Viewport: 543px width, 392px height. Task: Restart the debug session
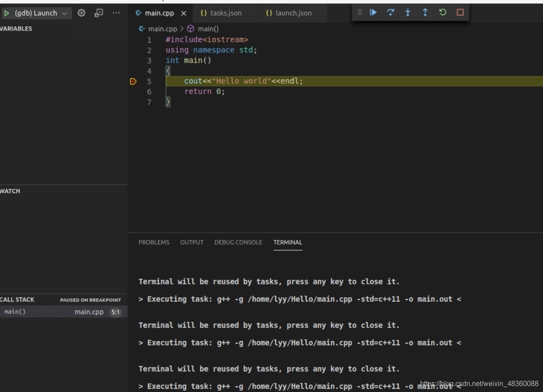coord(443,12)
